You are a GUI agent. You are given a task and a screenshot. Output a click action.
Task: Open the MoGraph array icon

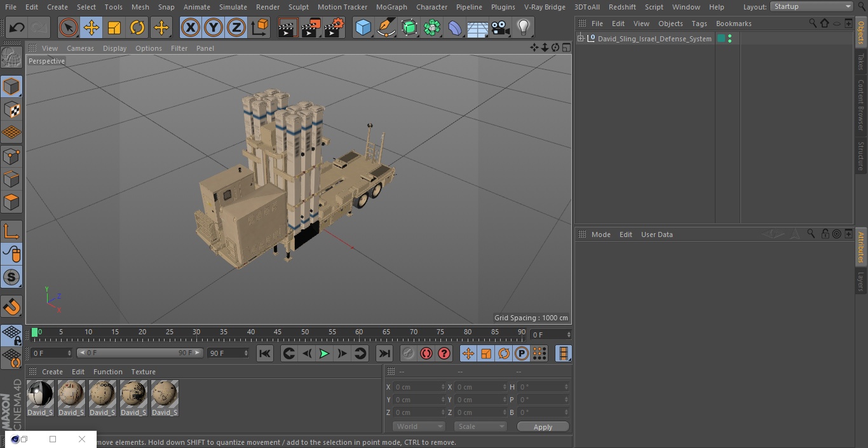(x=432, y=27)
